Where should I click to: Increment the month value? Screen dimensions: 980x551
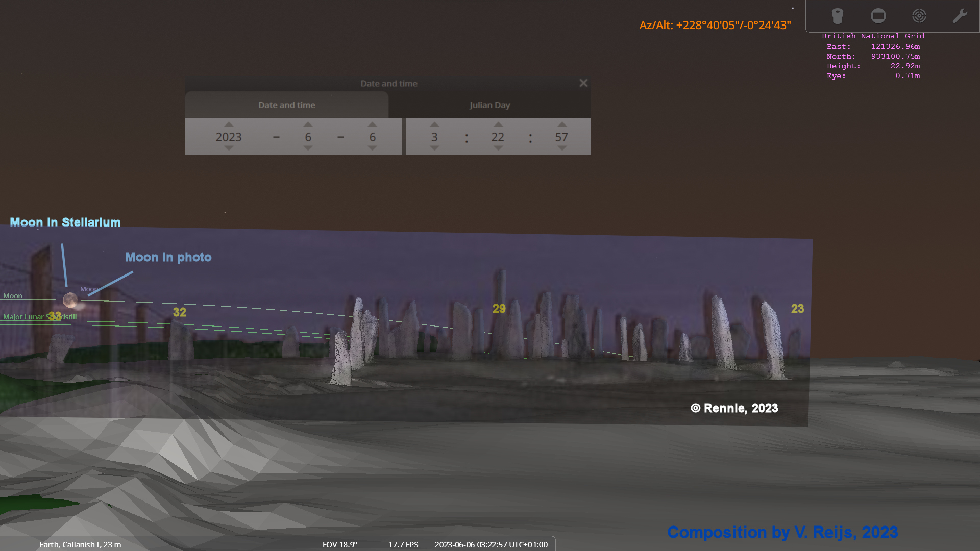click(307, 124)
